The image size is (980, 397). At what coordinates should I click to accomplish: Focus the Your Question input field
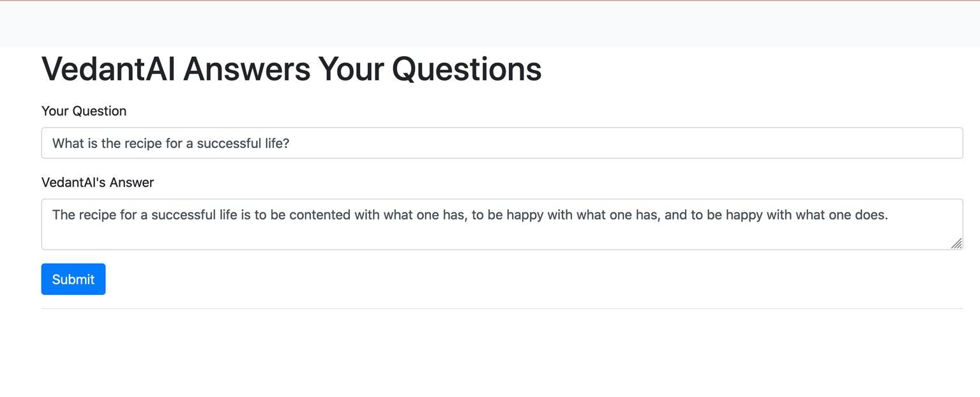coord(501,143)
